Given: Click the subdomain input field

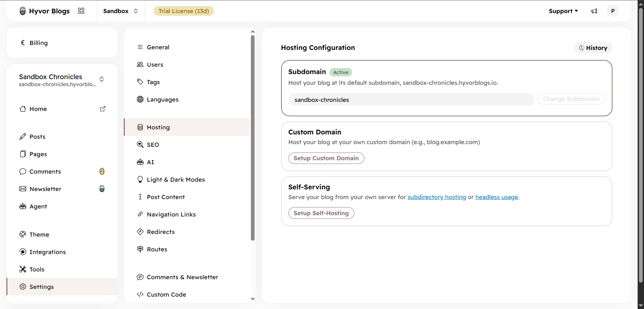Looking at the screenshot, I should 411,100.
